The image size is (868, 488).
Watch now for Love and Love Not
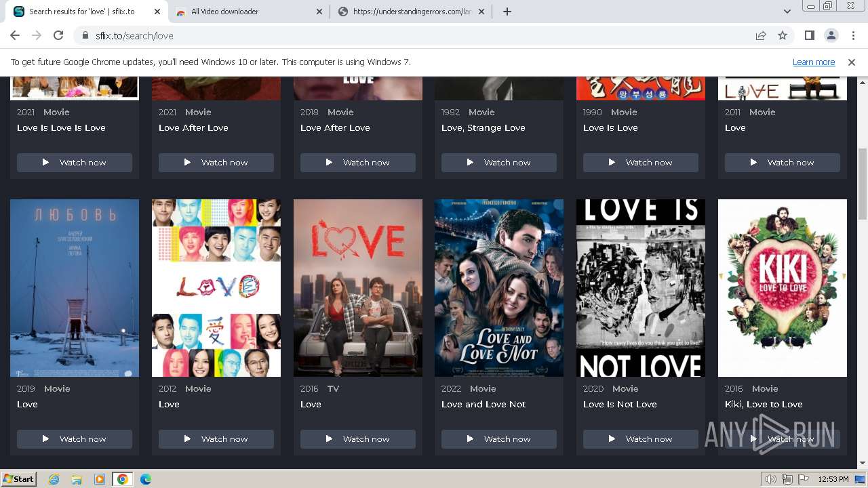click(499, 439)
